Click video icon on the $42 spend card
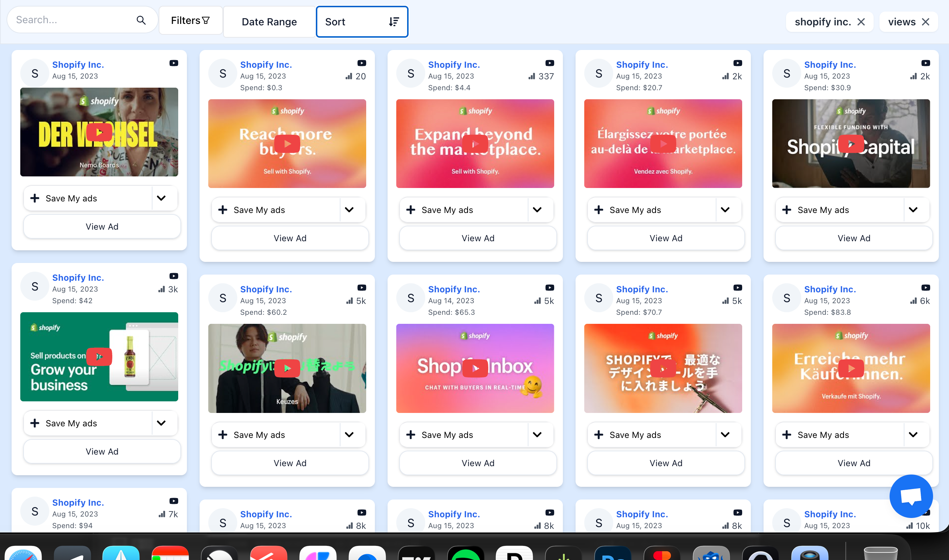 174,276
